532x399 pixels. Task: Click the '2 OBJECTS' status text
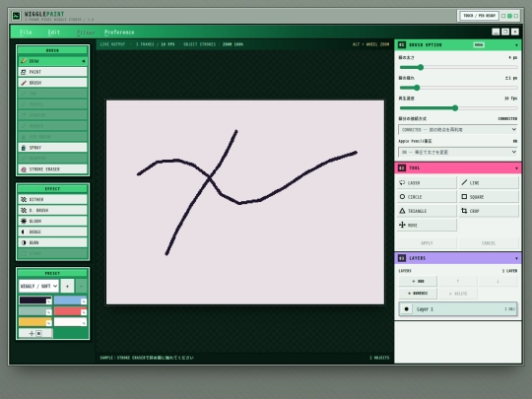[x=379, y=358]
